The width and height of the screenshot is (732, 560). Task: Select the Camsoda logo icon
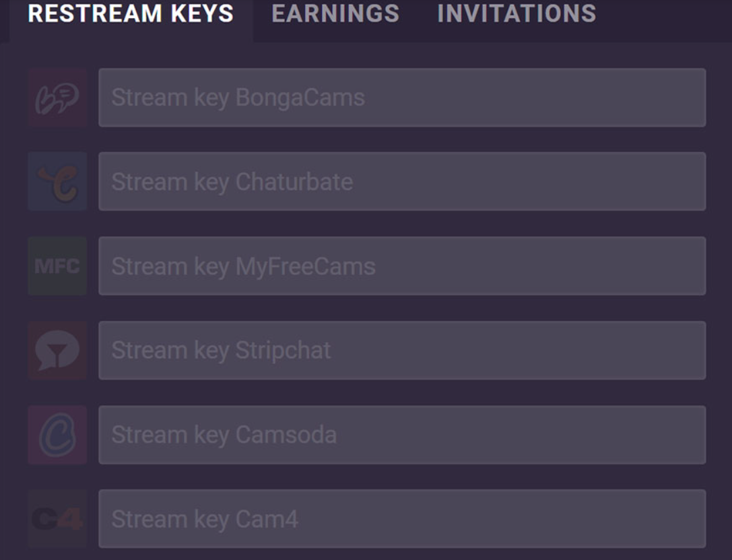[x=57, y=435]
